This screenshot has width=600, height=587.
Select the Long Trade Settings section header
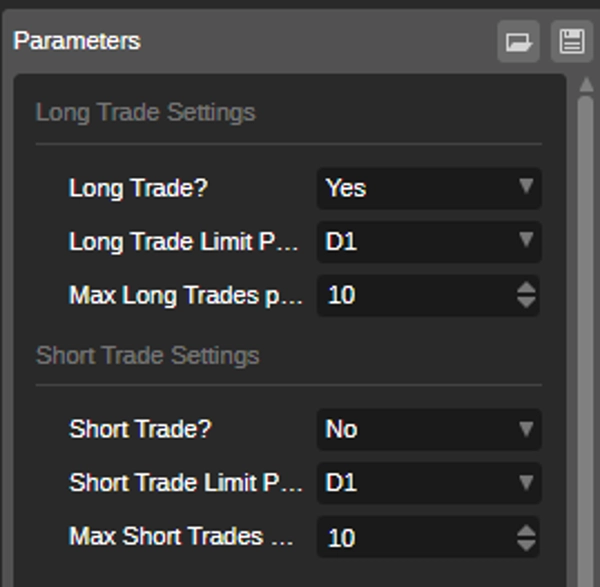tap(146, 112)
